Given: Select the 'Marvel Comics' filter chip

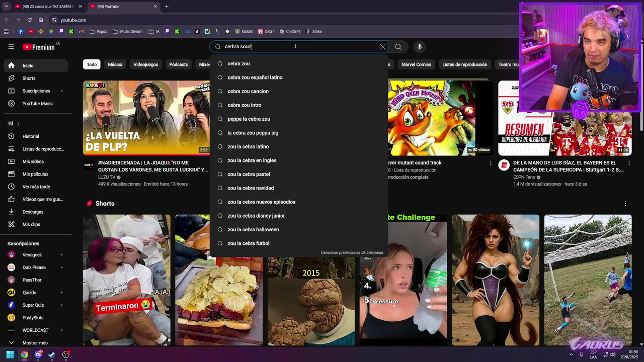Looking at the screenshot, I should pos(416,64).
